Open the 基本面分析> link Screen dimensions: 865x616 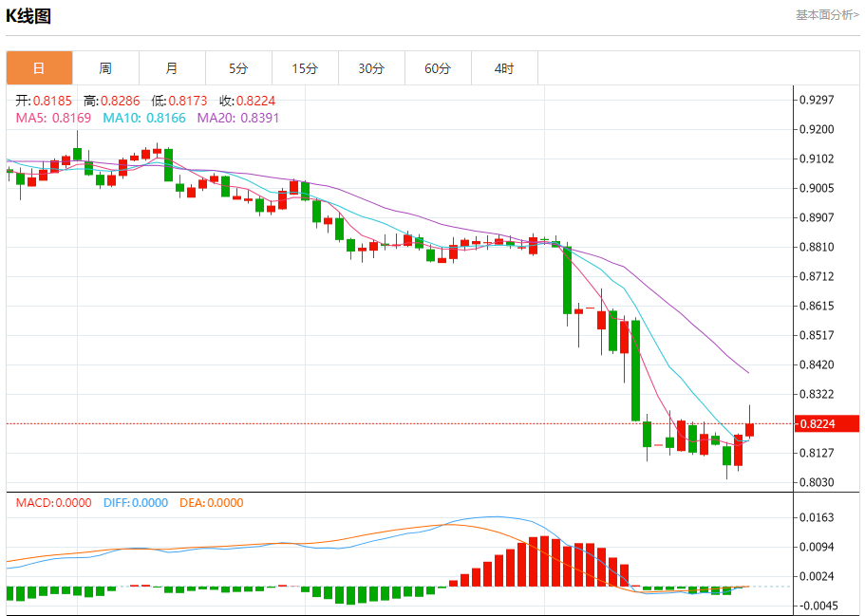pos(827,15)
